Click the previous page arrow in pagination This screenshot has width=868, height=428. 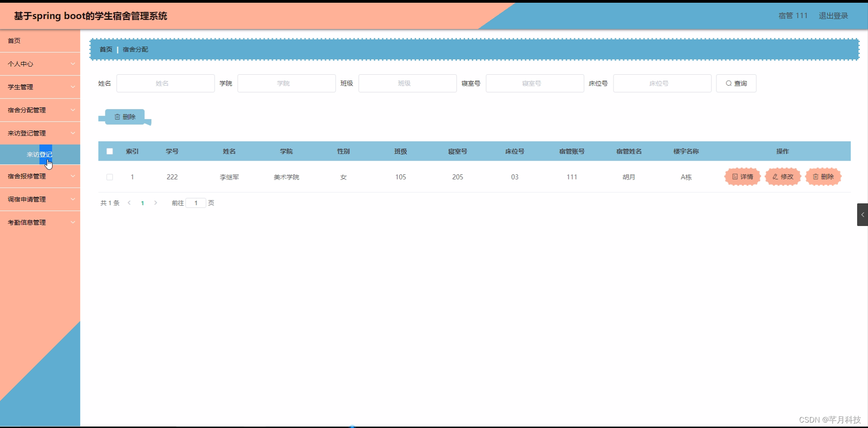[129, 203]
